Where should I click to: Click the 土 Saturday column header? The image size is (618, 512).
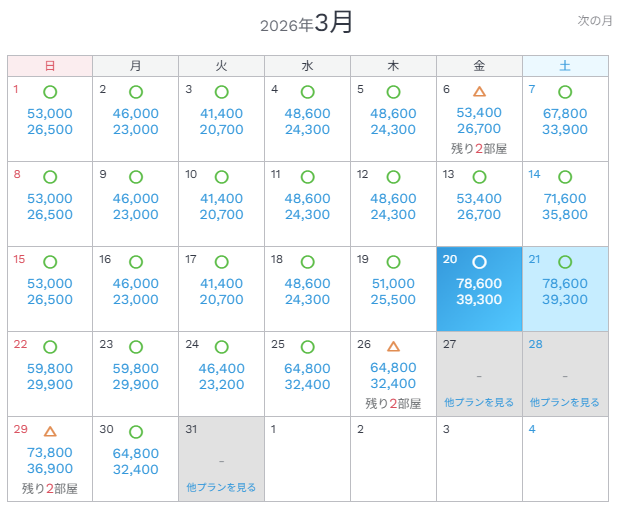pos(565,66)
